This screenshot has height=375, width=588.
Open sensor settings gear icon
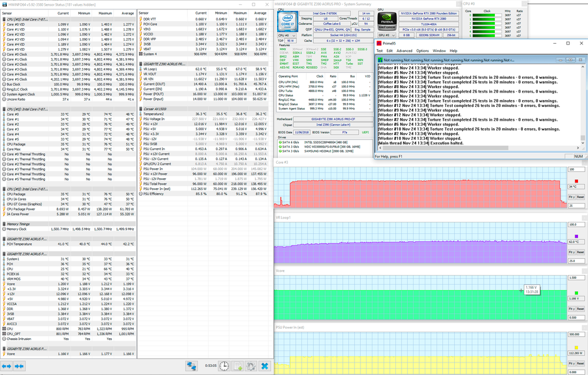click(x=251, y=366)
